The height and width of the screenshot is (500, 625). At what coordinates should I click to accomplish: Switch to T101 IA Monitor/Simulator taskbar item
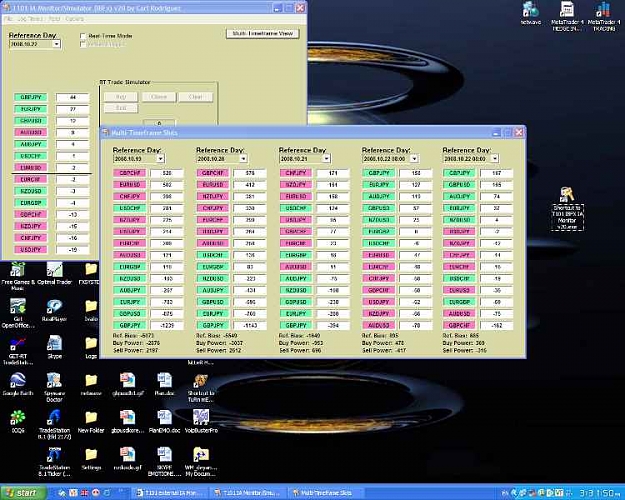248,493
